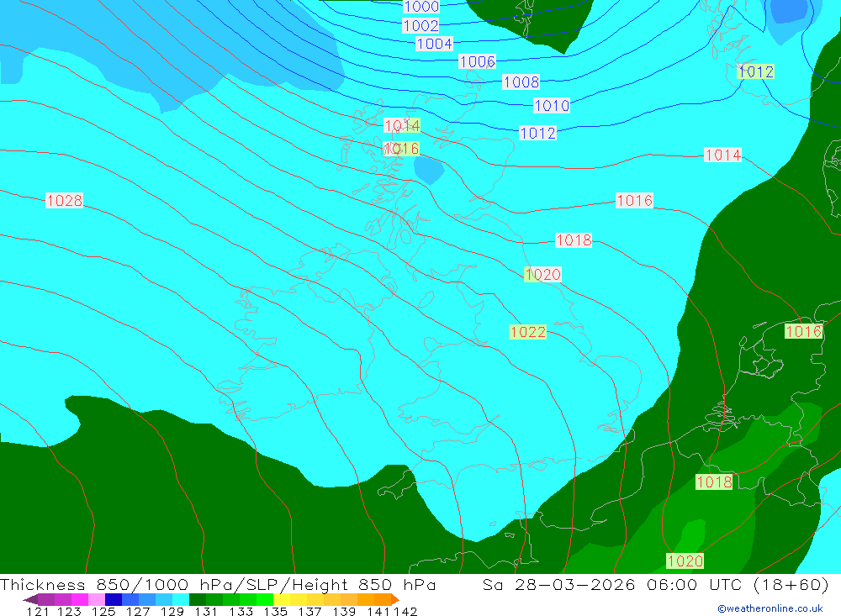Click the red 1028 isobar label
This screenshot has width=841, height=616.
65,201
